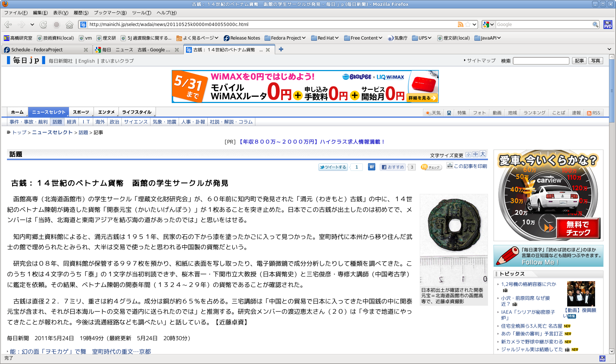Open the ツール menu

[x=142, y=13]
